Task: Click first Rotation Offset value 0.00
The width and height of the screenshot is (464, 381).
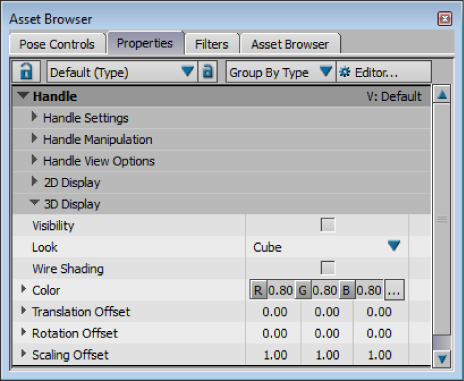Action: [275, 333]
